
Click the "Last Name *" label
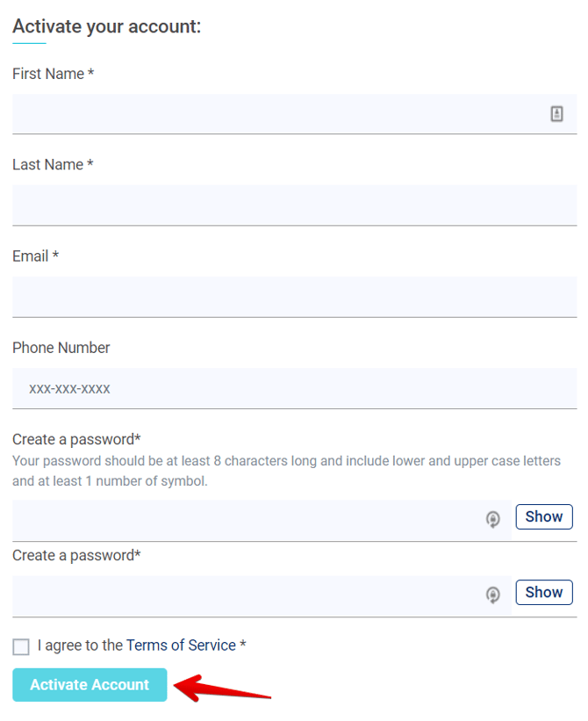coord(53,165)
